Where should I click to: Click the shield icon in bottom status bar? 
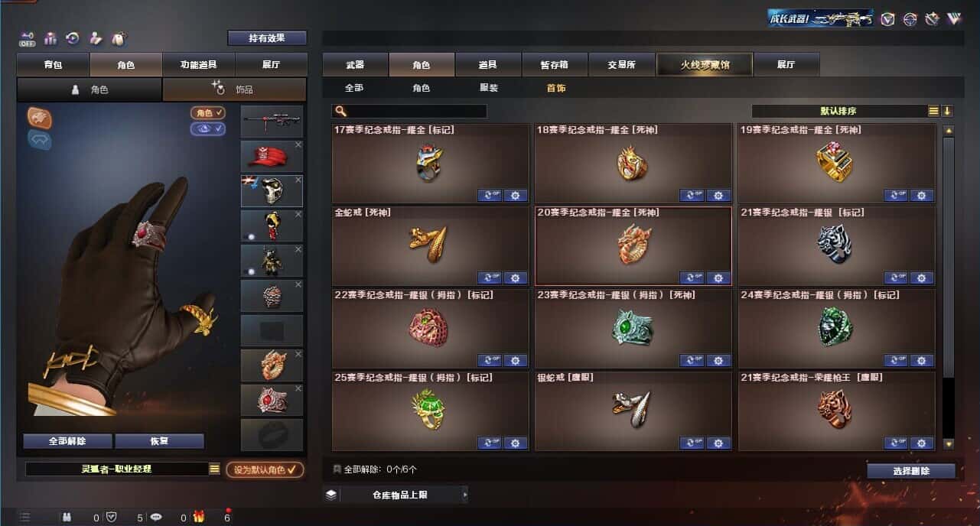tap(111, 518)
